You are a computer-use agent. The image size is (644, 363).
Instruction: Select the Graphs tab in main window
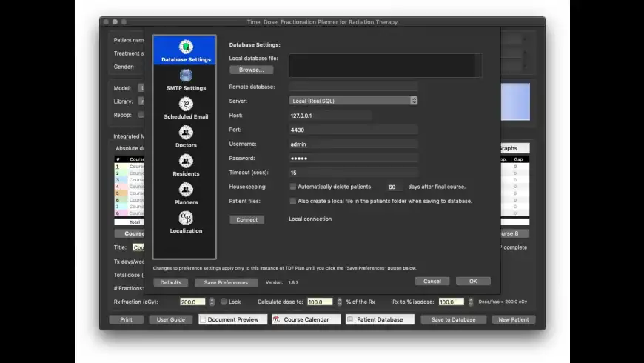tap(514, 148)
